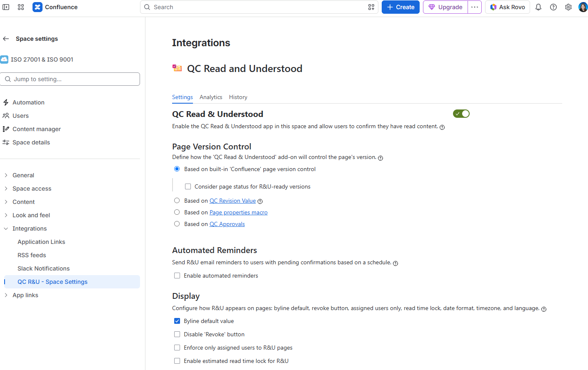Switch to the History tab
Screen dimensions: 588x370
coord(238,97)
